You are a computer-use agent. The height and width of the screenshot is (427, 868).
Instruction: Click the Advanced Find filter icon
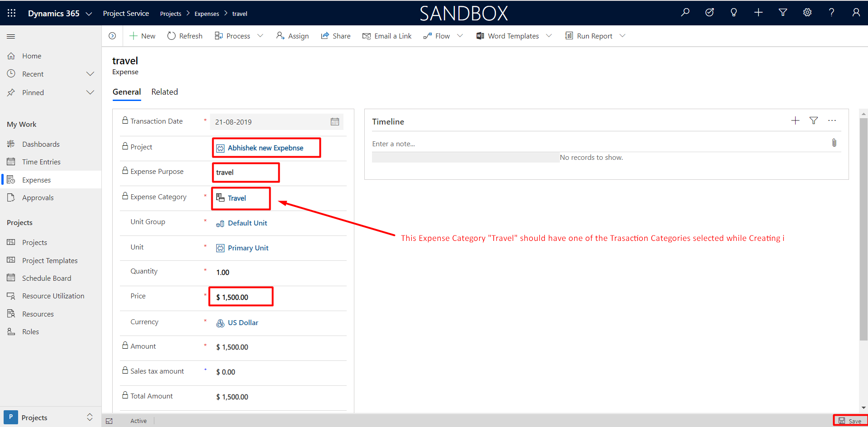tap(782, 13)
